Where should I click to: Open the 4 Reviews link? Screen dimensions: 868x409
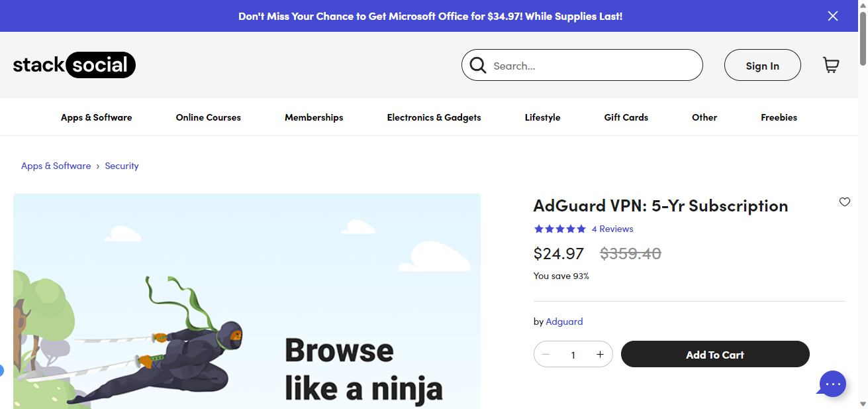(612, 229)
